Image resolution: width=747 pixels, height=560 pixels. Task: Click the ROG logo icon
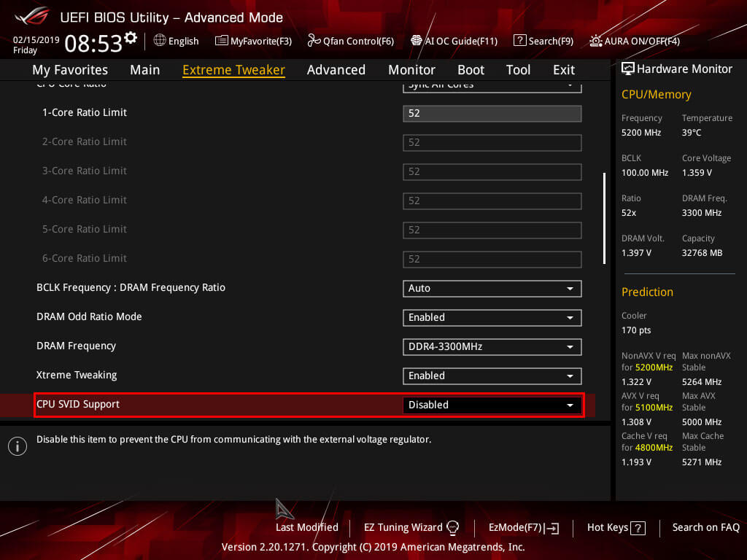click(x=32, y=17)
